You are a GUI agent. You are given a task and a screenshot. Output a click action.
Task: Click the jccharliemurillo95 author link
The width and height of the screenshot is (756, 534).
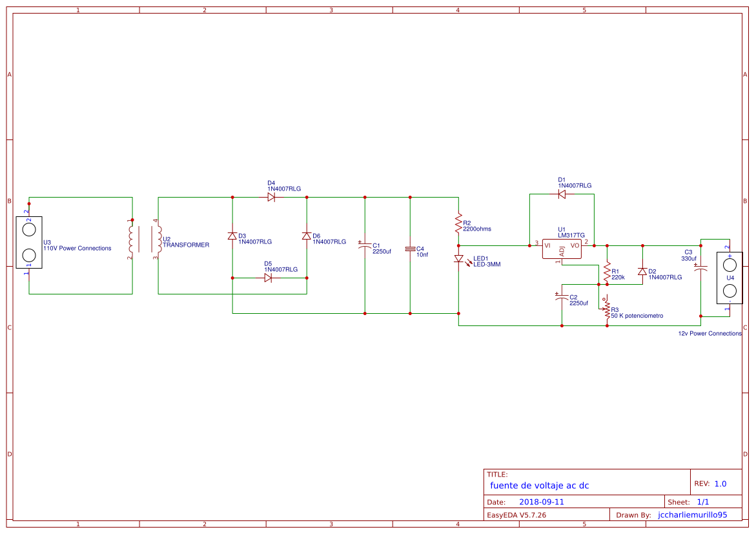coord(691,515)
